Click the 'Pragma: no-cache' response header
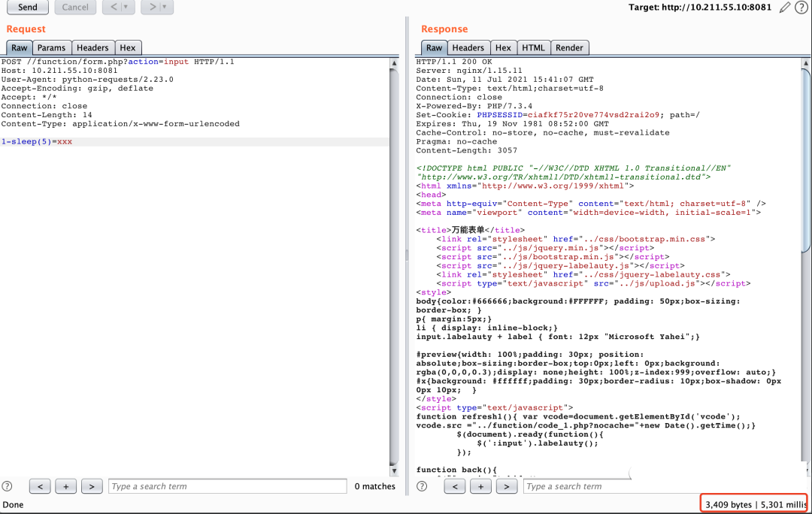Screen dimensions: 812x514 point(457,141)
